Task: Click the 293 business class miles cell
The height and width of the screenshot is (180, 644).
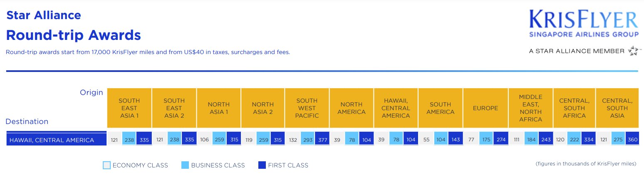Action: (x=307, y=140)
